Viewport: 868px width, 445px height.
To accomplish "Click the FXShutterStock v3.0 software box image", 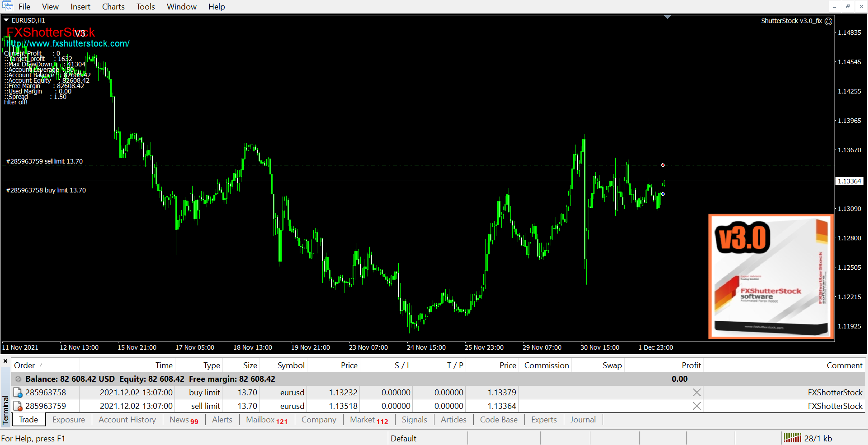I will tap(771, 276).
